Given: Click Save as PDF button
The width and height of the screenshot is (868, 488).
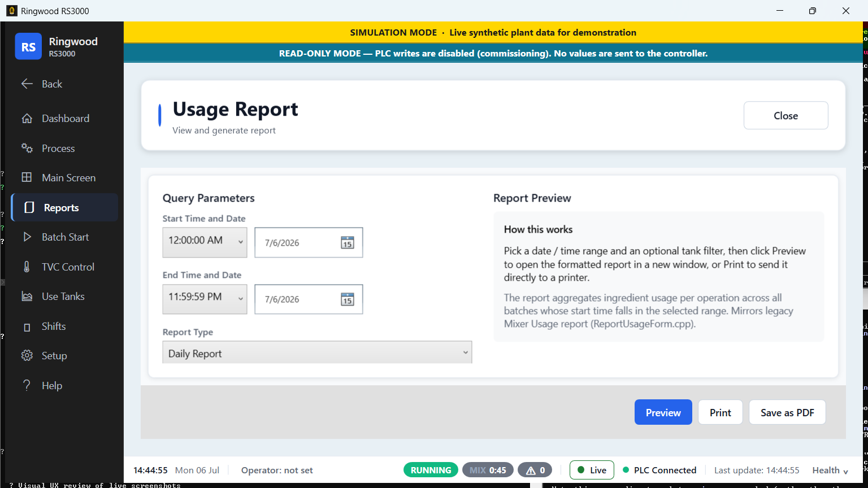Looking at the screenshot, I should tap(787, 412).
